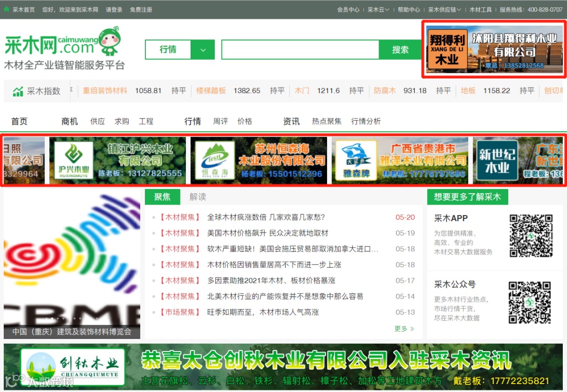Click the 中国（重庆）建筑及装饰材料博览会 caption
Screen dimensions: 567x392
[72, 332]
